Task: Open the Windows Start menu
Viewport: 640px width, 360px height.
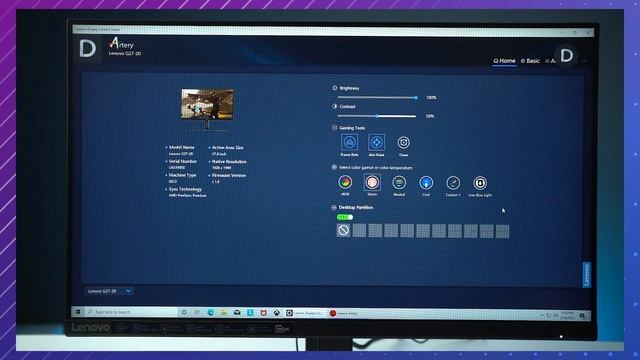Action: [78, 312]
